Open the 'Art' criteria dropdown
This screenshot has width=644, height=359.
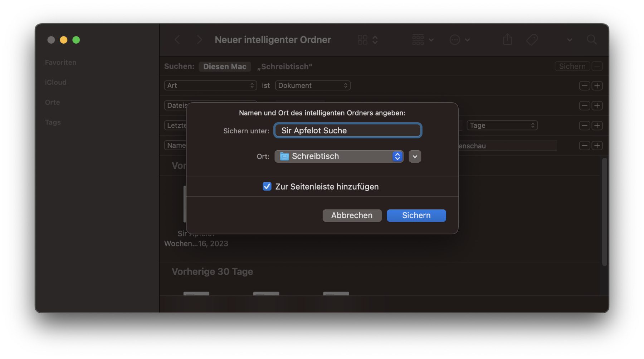[210, 85]
